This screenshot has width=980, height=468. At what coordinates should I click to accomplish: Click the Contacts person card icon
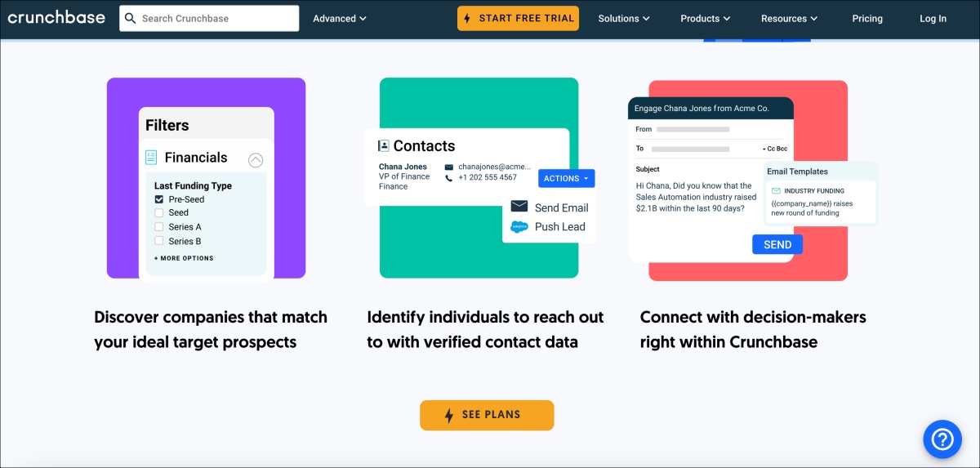point(384,146)
